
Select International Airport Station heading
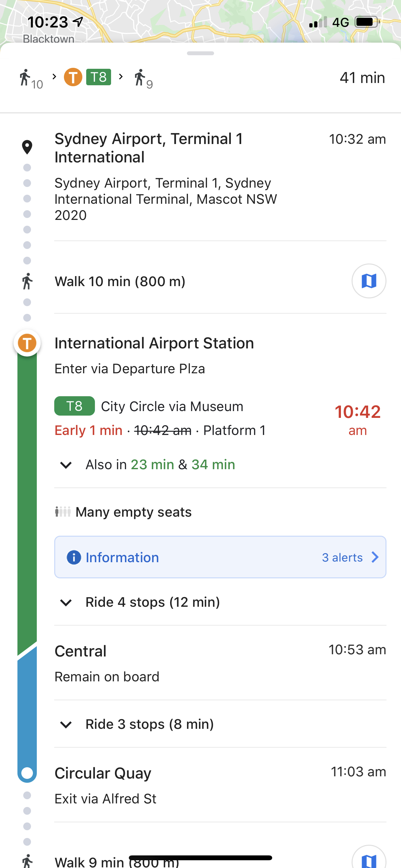[x=154, y=343]
